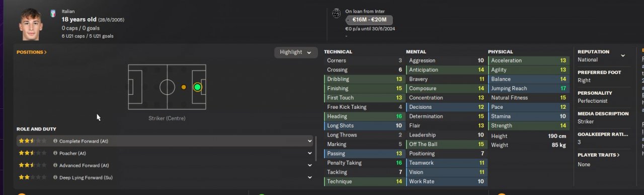Click the Italian flag icon
The height and width of the screenshot is (195, 644).
53,14
